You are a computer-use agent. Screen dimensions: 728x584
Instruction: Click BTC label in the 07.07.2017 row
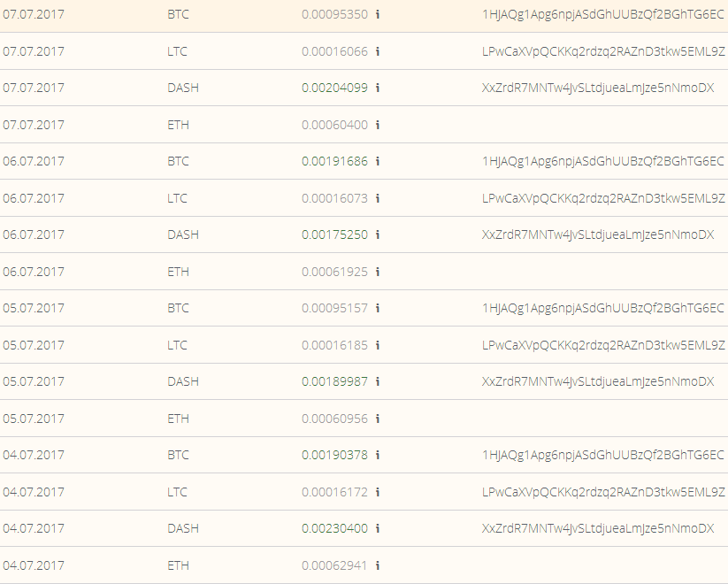tap(179, 14)
